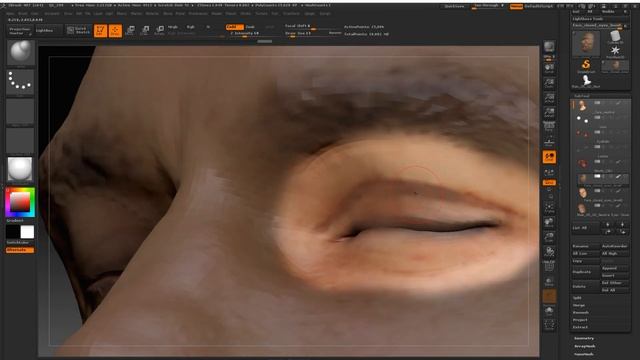
Task: Activate Edit mode button
Action: click(x=100, y=31)
